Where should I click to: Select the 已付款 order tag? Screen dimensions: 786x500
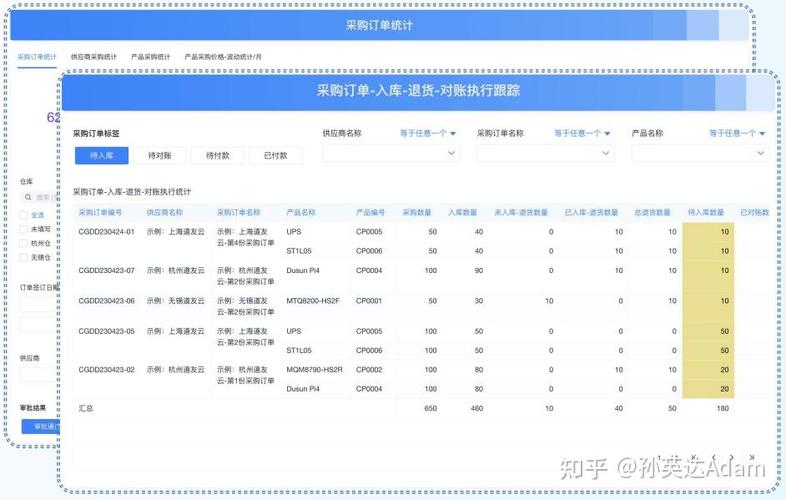pos(275,155)
